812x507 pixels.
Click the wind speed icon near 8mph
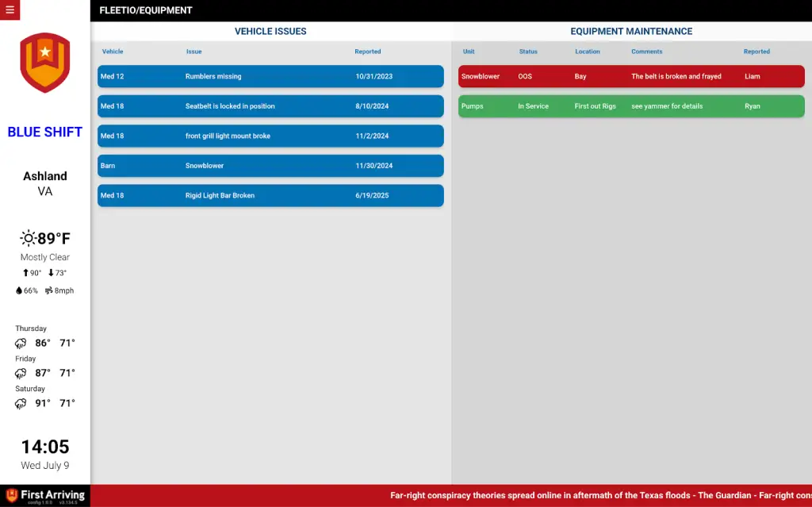[49, 291]
